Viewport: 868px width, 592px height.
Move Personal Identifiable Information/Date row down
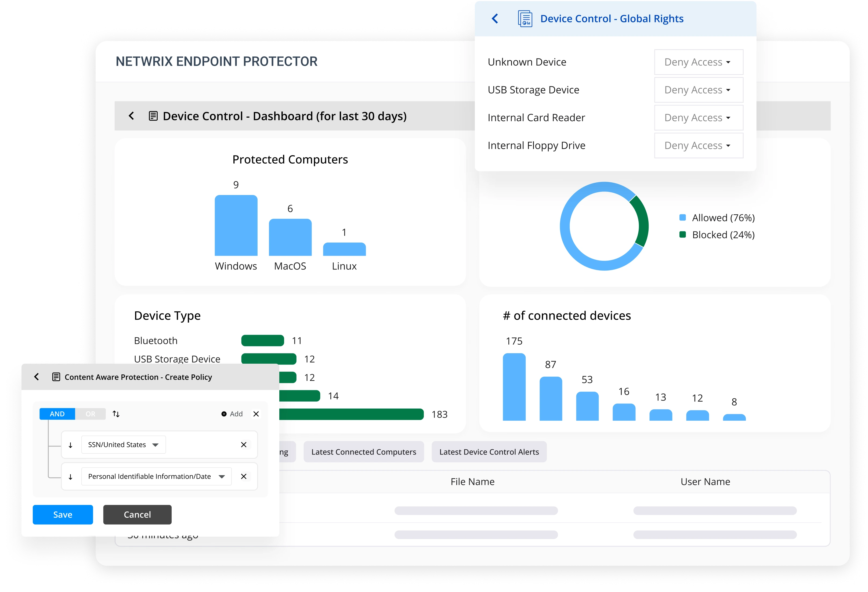71,477
